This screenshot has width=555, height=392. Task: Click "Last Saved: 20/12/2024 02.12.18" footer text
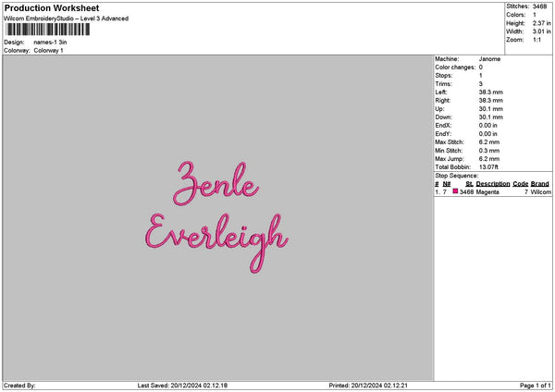182,386
